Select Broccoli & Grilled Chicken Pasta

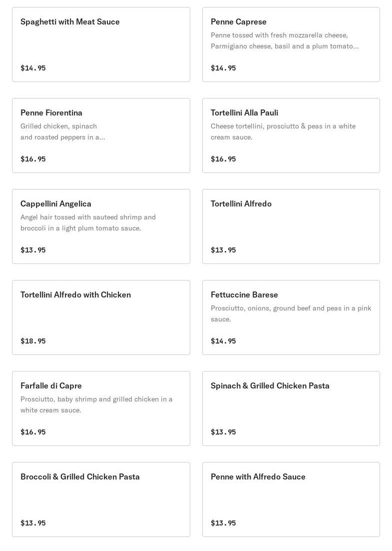point(101,499)
